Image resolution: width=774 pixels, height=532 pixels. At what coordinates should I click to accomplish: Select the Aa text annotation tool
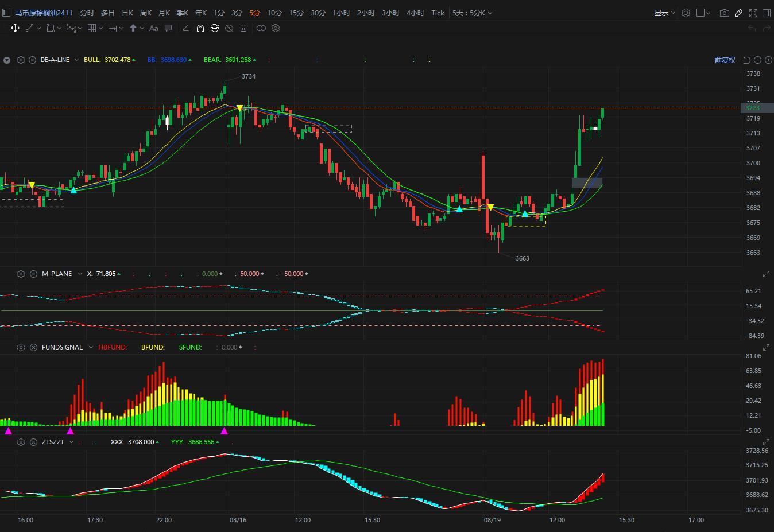click(x=153, y=28)
